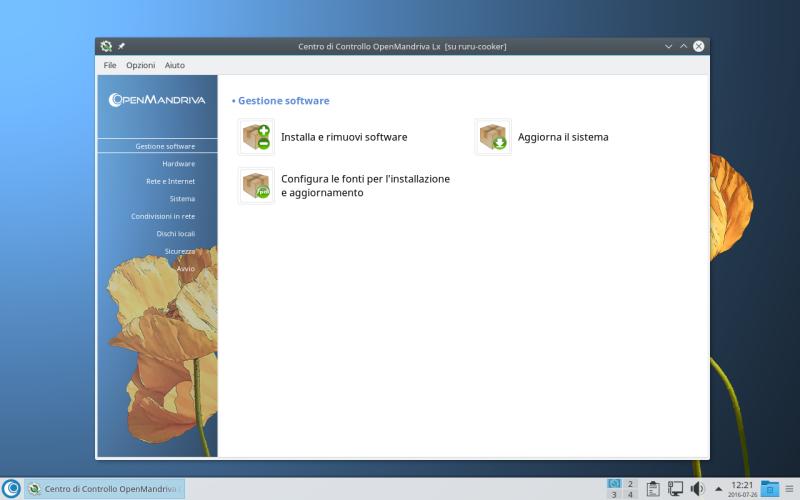Switch to Sicurezza section
Viewport: 800px width, 500px height.
180,251
